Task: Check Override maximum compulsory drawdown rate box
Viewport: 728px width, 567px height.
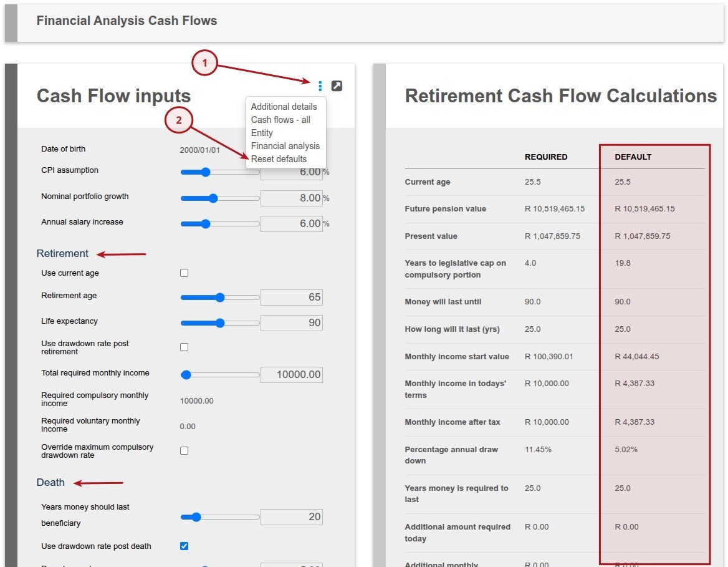Action: coord(184,451)
